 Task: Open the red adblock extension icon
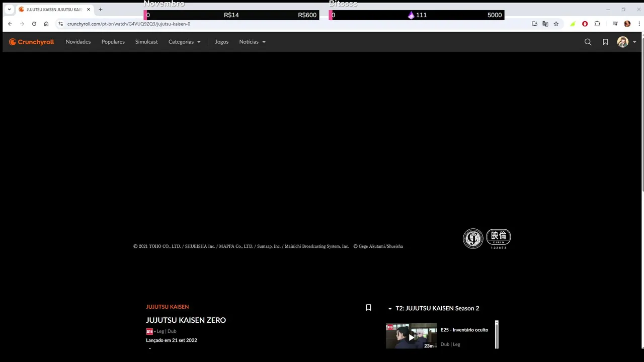[585, 24]
